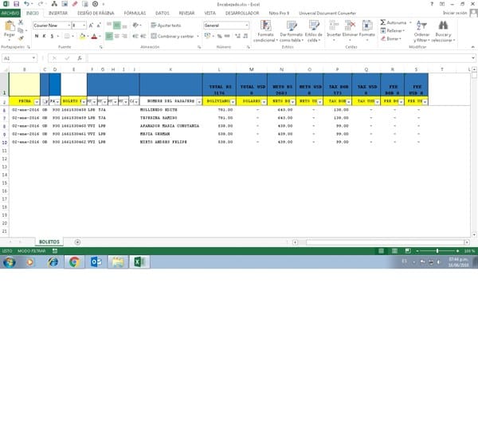Switch to the INSERTAR tab
478x448 pixels.
pos(58,13)
